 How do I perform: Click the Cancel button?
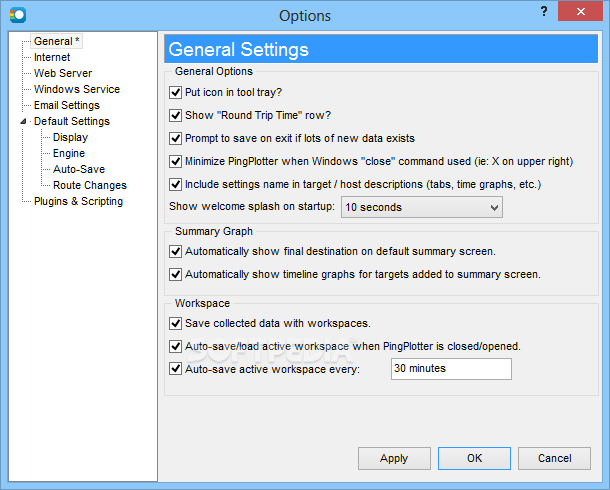554,458
